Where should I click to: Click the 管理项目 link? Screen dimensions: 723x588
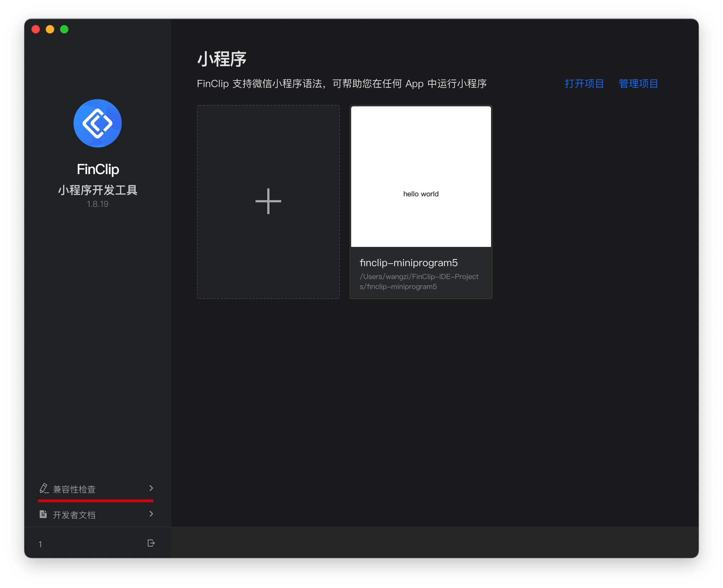point(638,84)
